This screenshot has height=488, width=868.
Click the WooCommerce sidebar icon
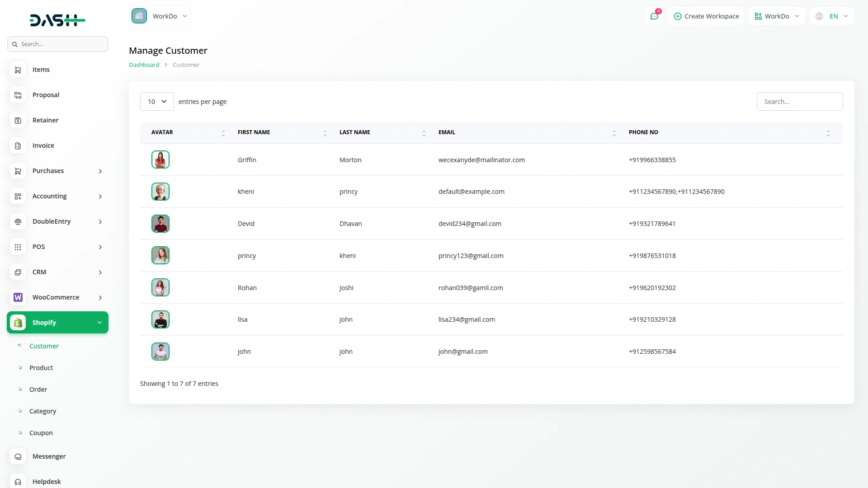[x=18, y=297]
